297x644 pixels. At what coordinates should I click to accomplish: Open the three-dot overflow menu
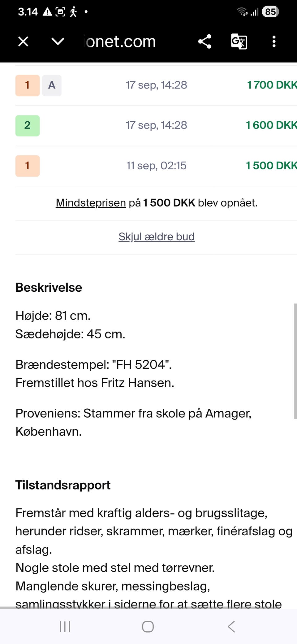pyautogui.click(x=274, y=41)
